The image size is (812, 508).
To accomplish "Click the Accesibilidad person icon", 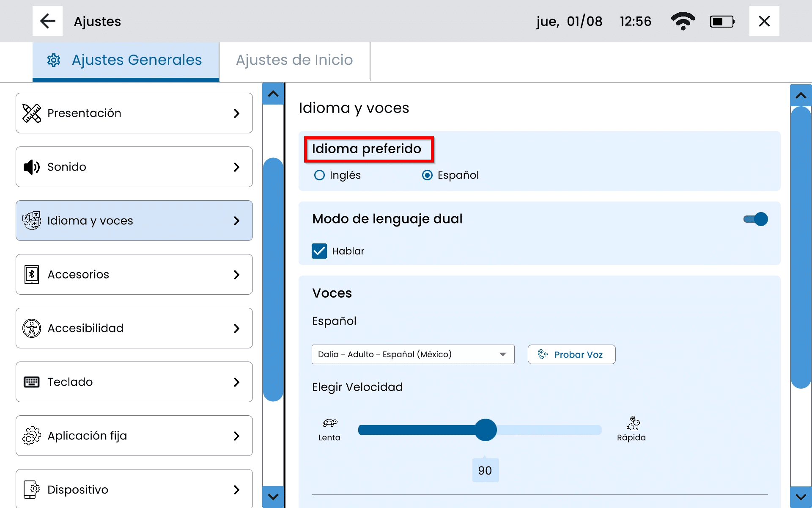I will [32, 328].
